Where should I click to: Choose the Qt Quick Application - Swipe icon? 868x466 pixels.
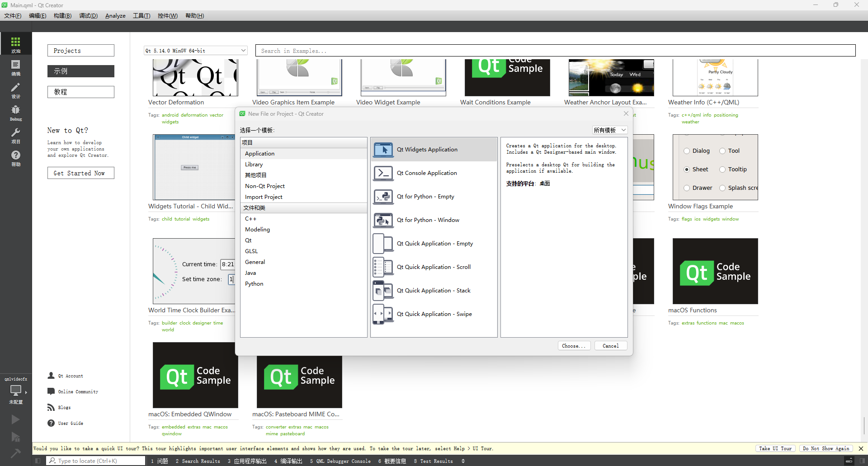coord(383,314)
